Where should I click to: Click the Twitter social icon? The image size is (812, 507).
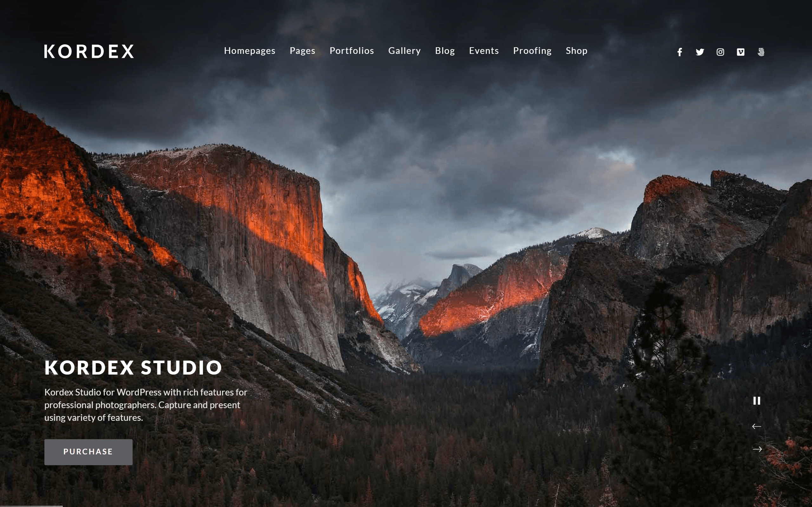point(700,51)
